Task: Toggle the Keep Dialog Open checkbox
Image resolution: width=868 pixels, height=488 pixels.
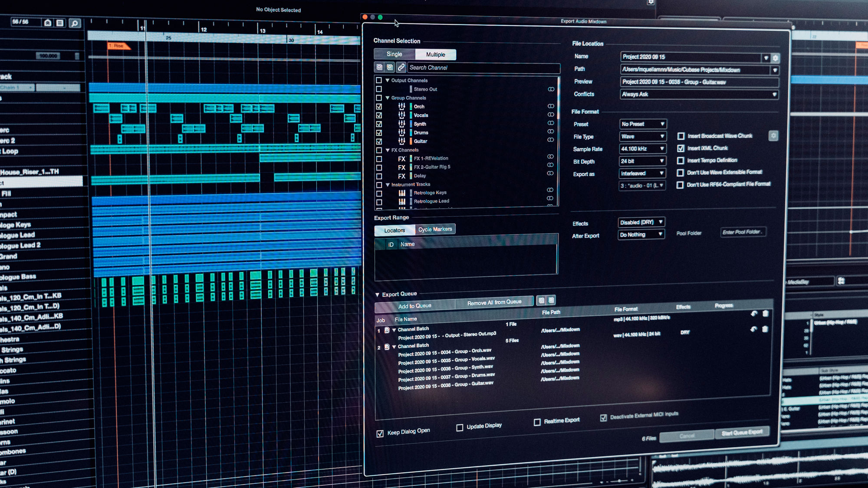Action: tap(380, 433)
